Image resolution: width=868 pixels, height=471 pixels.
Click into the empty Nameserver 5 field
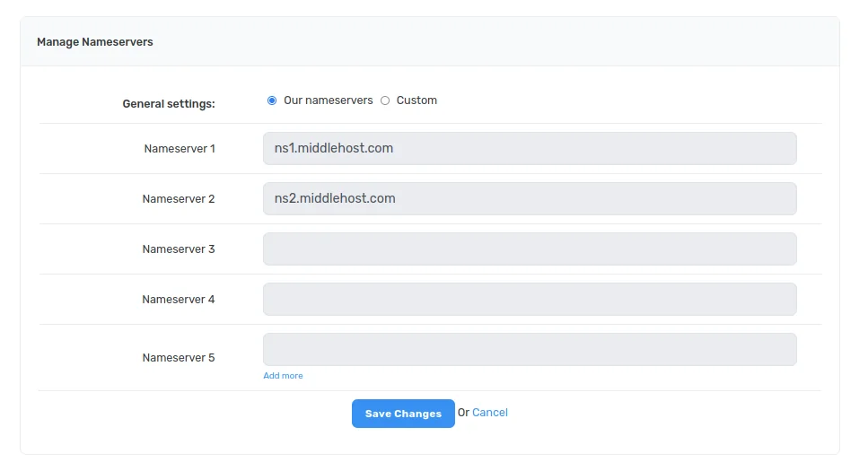tap(529, 350)
